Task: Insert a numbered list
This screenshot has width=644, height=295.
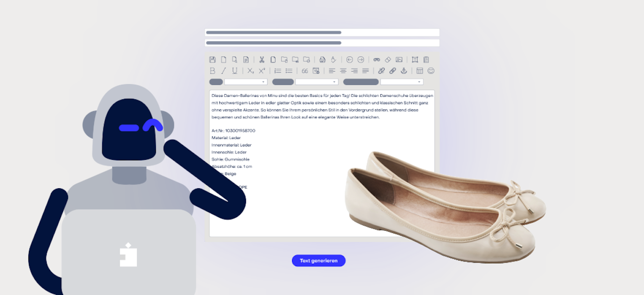Action: tap(278, 71)
